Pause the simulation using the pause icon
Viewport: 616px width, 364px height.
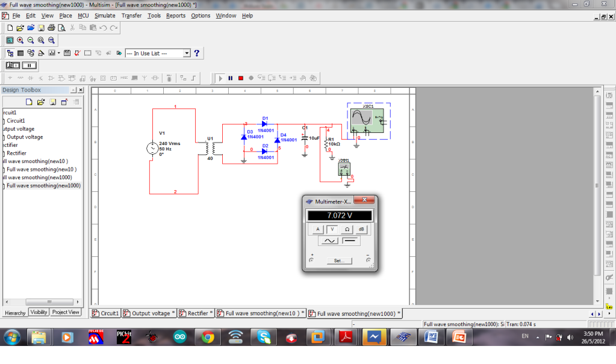click(231, 78)
